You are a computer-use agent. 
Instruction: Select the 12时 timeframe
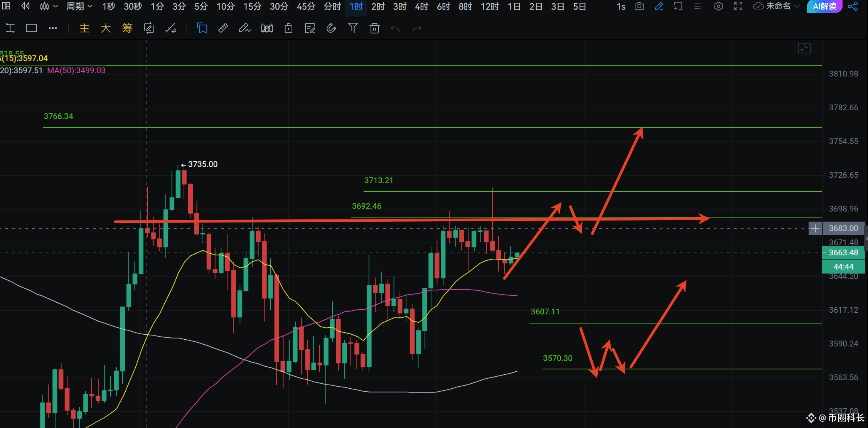490,7
